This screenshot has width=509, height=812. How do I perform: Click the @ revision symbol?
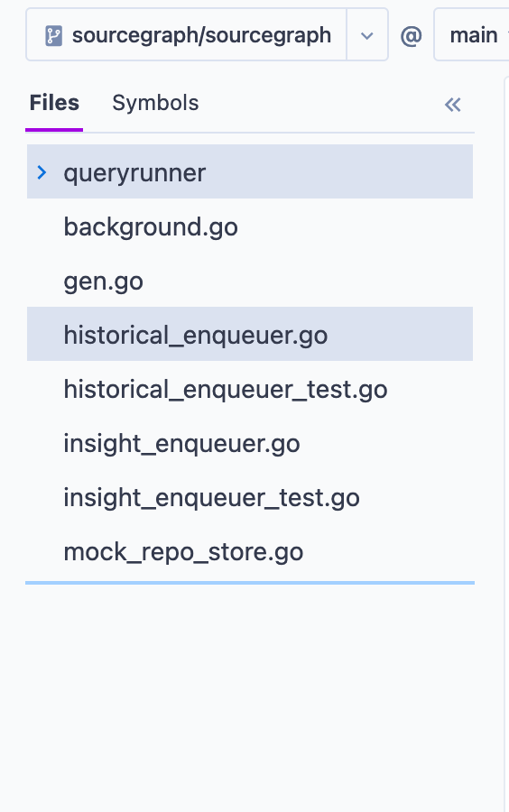pyautogui.click(x=412, y=36)
